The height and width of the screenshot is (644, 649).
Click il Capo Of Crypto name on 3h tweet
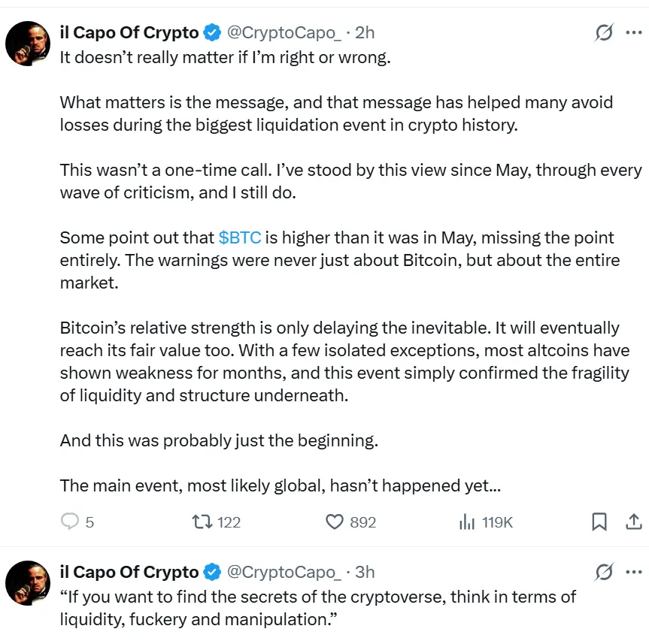tap(129, 573)
